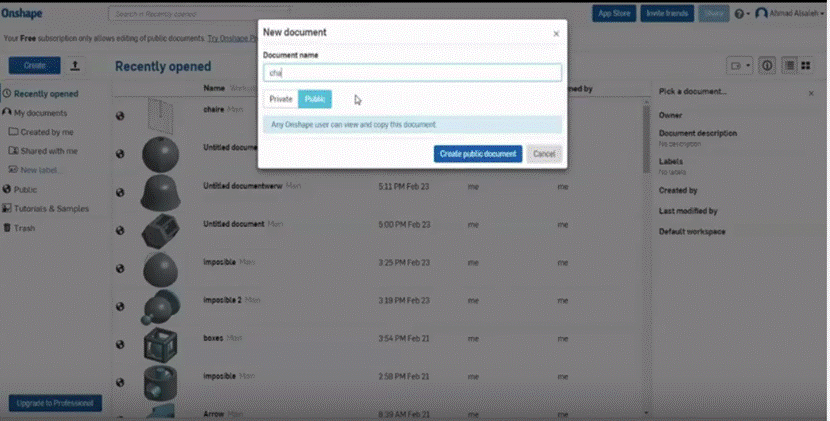
Task: Close the New document dialog
Action: tap(556, 34)
